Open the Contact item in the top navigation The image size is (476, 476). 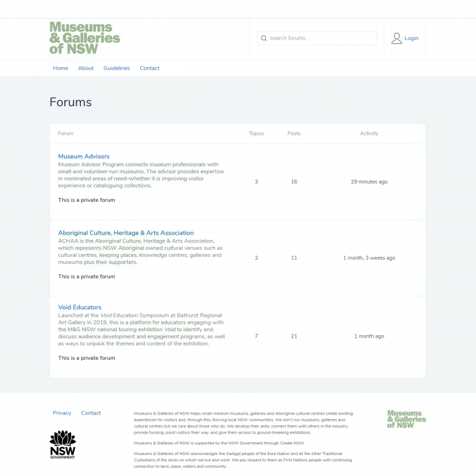(149, 68)
